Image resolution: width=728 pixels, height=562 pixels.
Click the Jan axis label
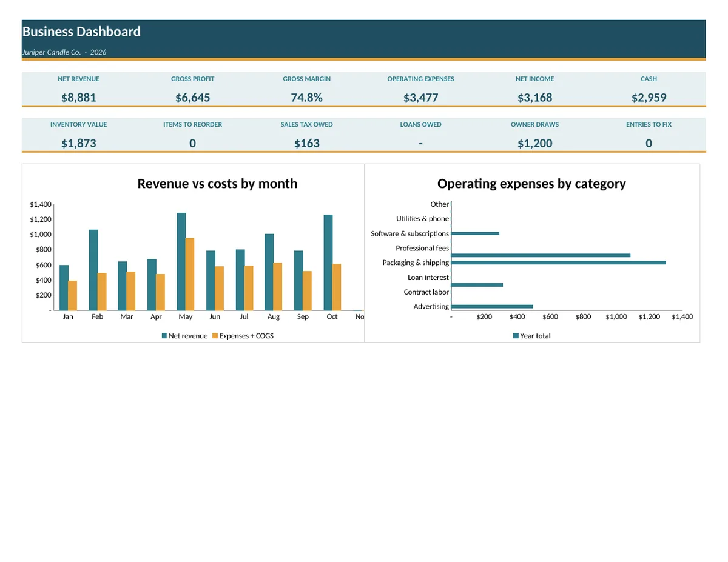tap(68, 317)
